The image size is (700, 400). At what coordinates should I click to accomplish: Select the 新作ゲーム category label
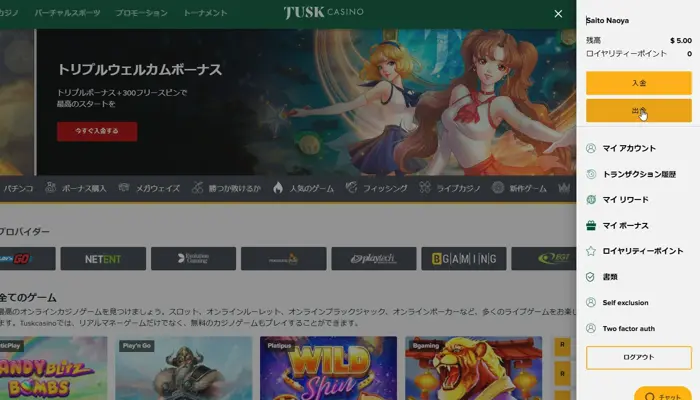click(528, 188)
